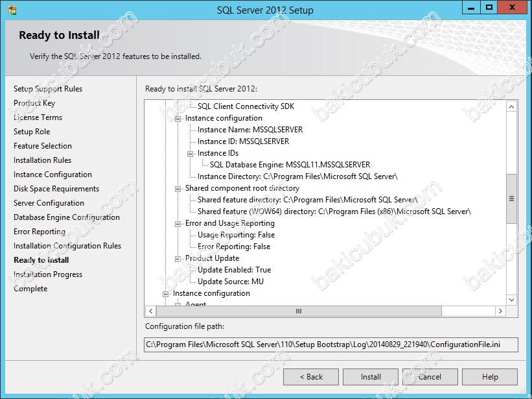Open Help for the setup
532x399 pixels.
[x=490, y=377]
